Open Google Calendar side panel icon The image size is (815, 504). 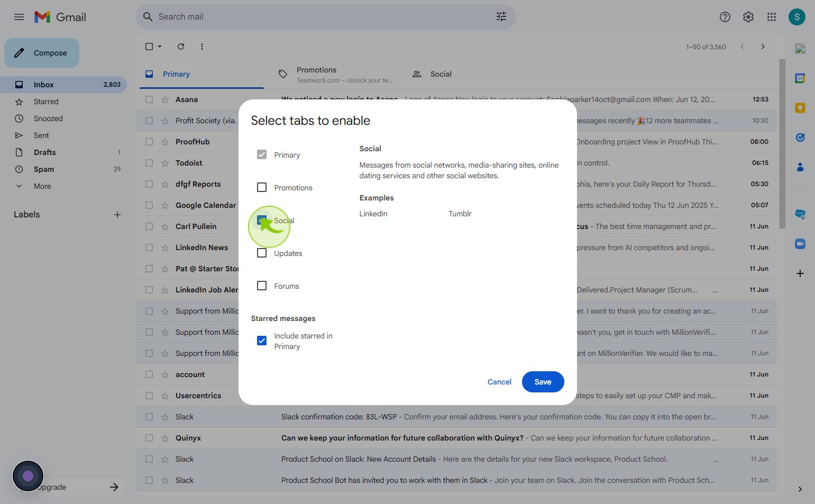800,78
